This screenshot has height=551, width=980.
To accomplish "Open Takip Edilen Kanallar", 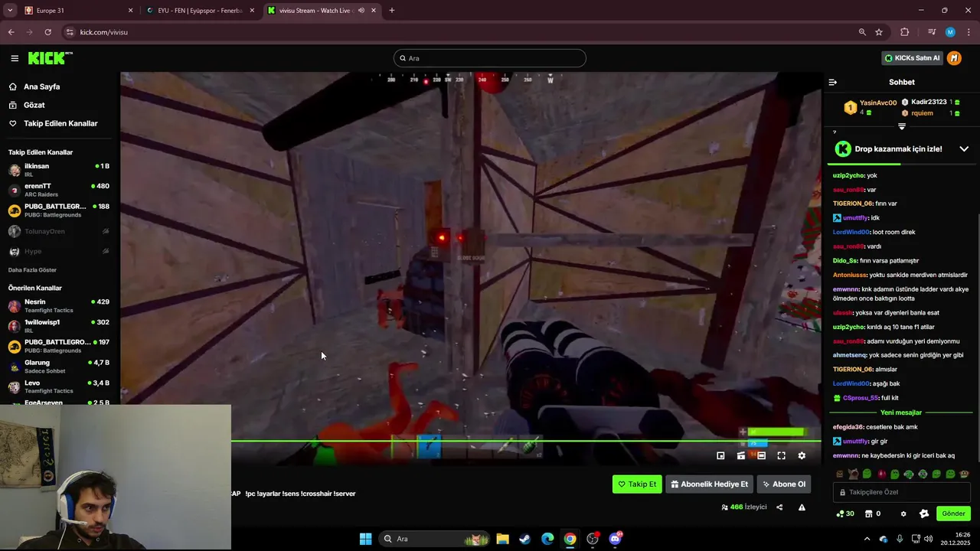I will point(60,123).
